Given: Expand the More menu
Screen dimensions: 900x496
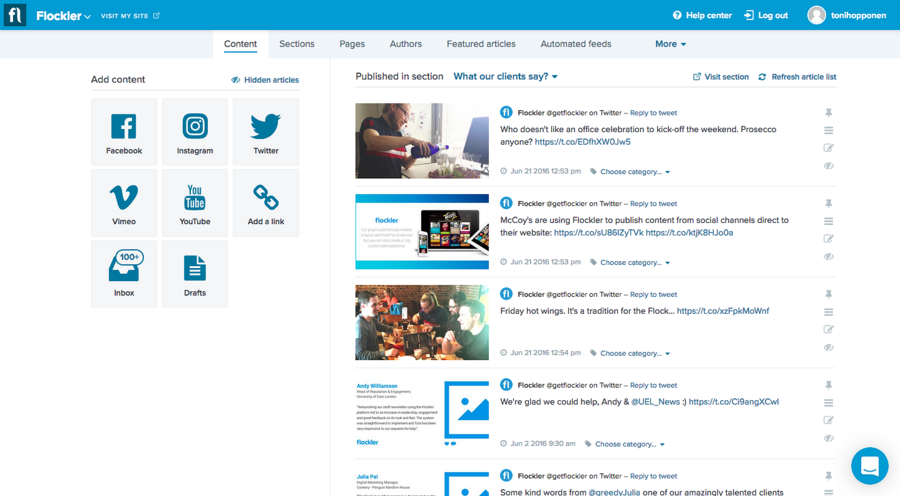Looking at the screenshot, I should tap(670, 44).
